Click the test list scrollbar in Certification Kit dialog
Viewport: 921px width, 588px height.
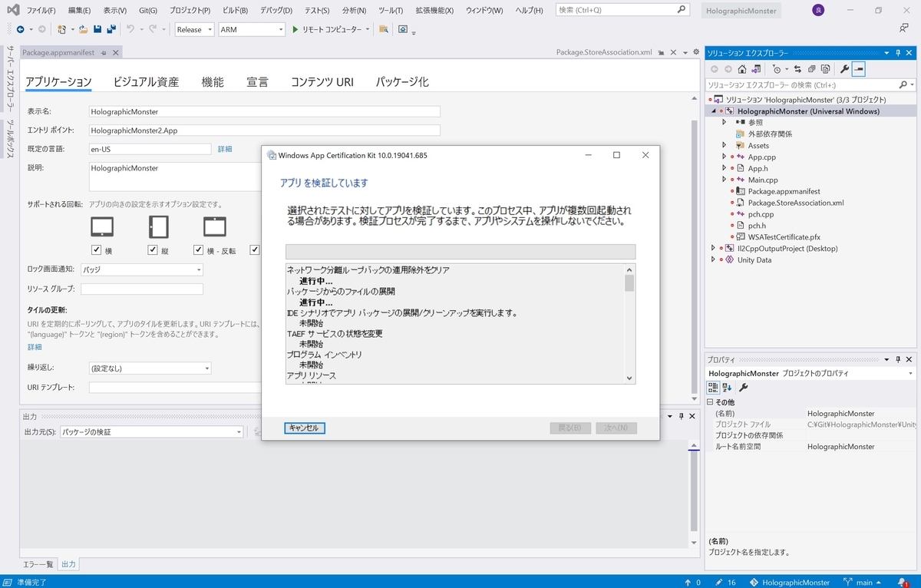coord(629,324)
